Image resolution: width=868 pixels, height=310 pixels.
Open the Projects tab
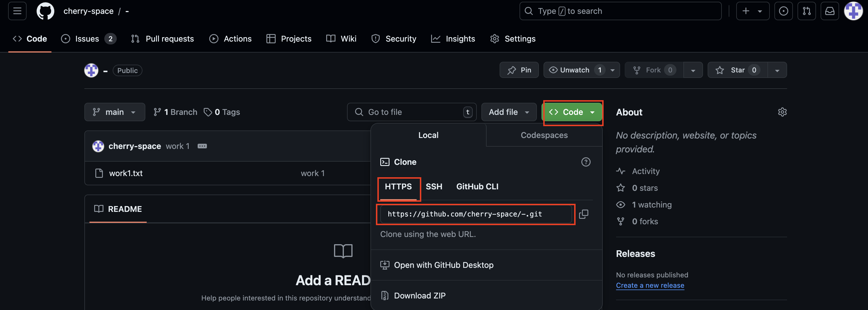tap(289, 39)
